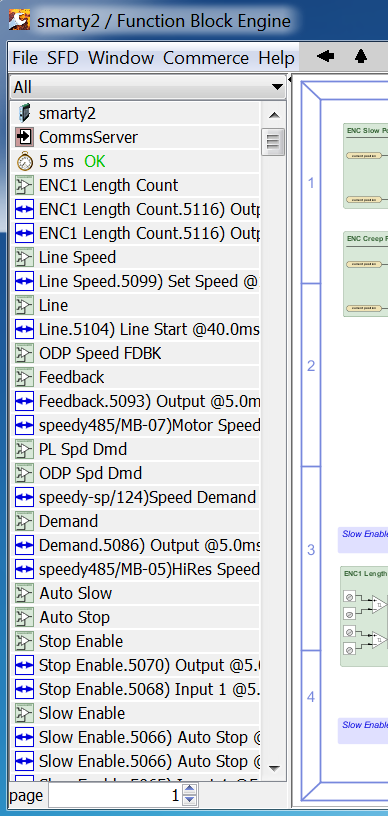Viewport: 388px width, 816px height.
Task: Select the Stop Enable block icon
Action: click(24, 641)
